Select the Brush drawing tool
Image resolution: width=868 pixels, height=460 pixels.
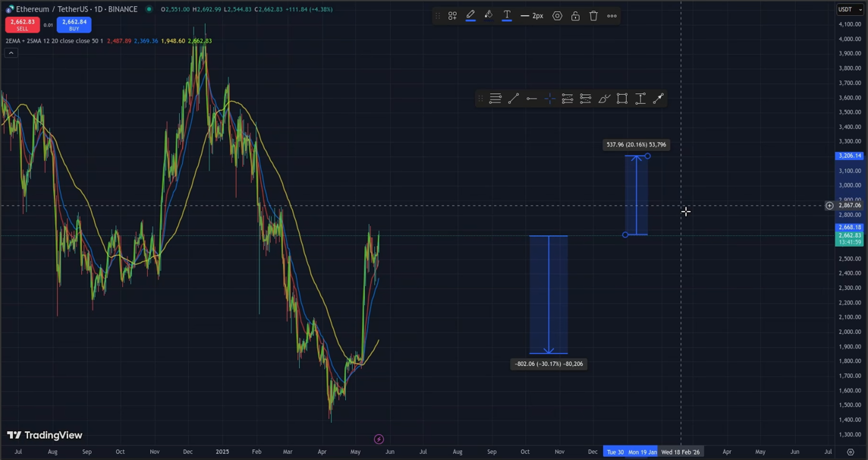[x=603, y=99]
